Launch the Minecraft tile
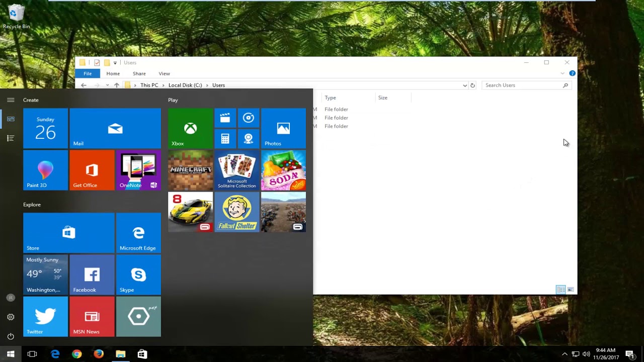The image size is (644, 362). click(190, 170)
